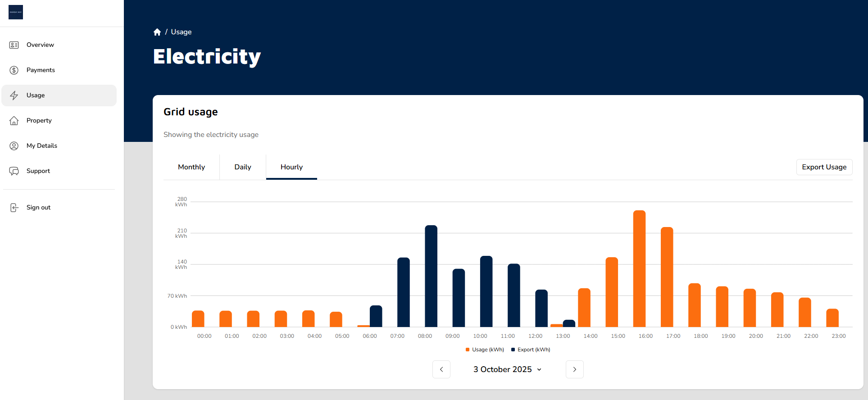Switch to the Daily tab

pyautogui.click(x=243, y=167)
